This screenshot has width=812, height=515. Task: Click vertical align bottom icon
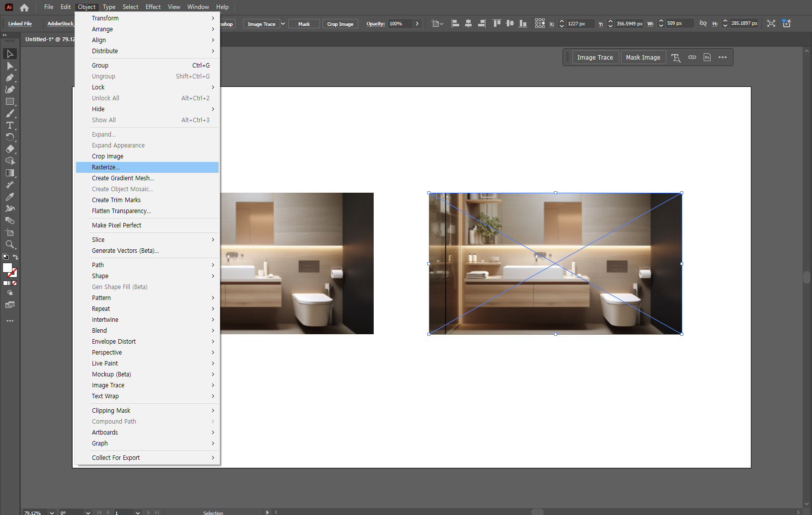(x=523, y=23)
